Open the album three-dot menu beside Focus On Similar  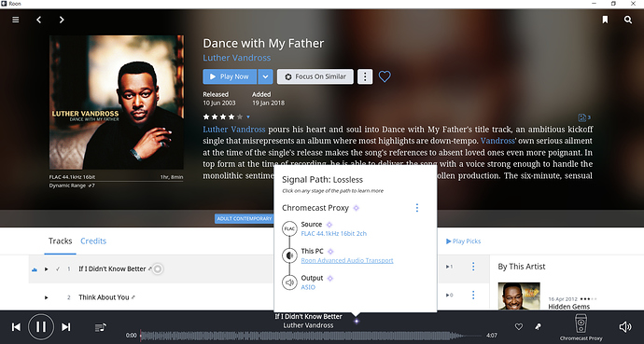point(365,76)
